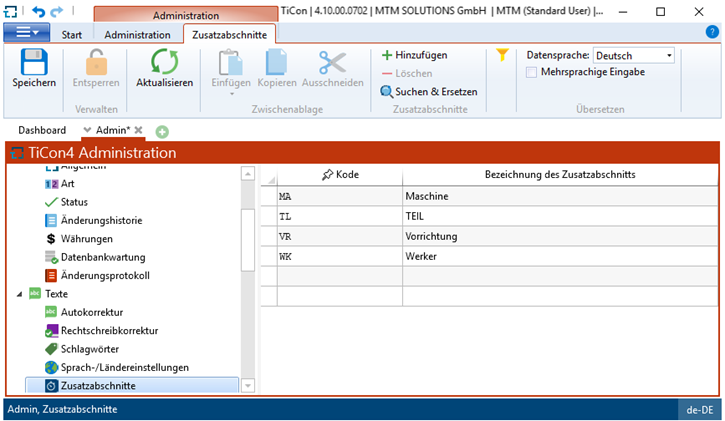Open Datenbankwartung in the tree

tap(103, 257)
